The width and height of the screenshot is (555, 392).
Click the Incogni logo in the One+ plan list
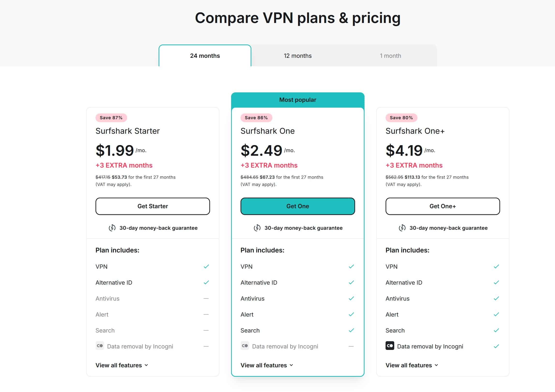(390, 346)
